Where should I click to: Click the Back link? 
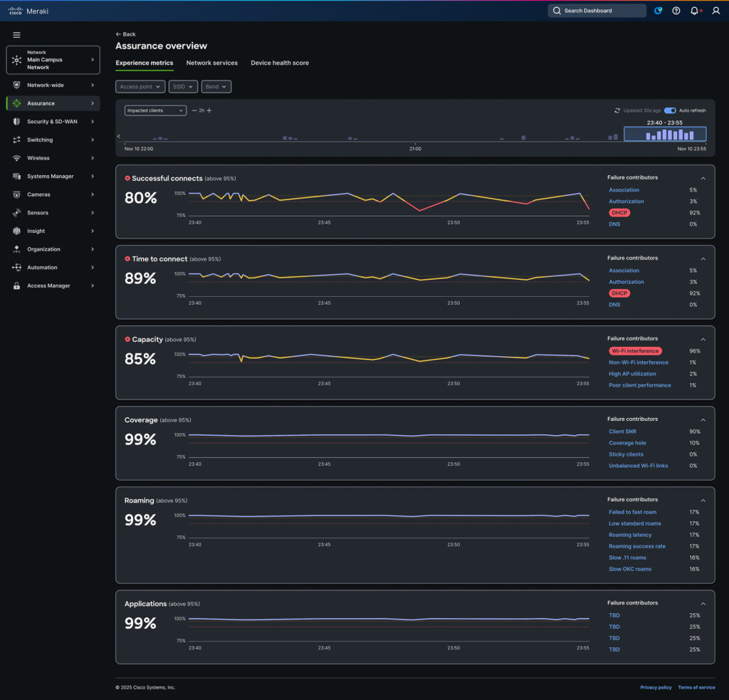pyautogui.click(x=125, y=34)
